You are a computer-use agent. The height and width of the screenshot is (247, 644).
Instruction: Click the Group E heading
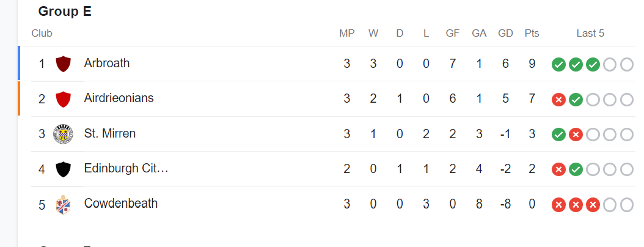click(x=65, y=11)
